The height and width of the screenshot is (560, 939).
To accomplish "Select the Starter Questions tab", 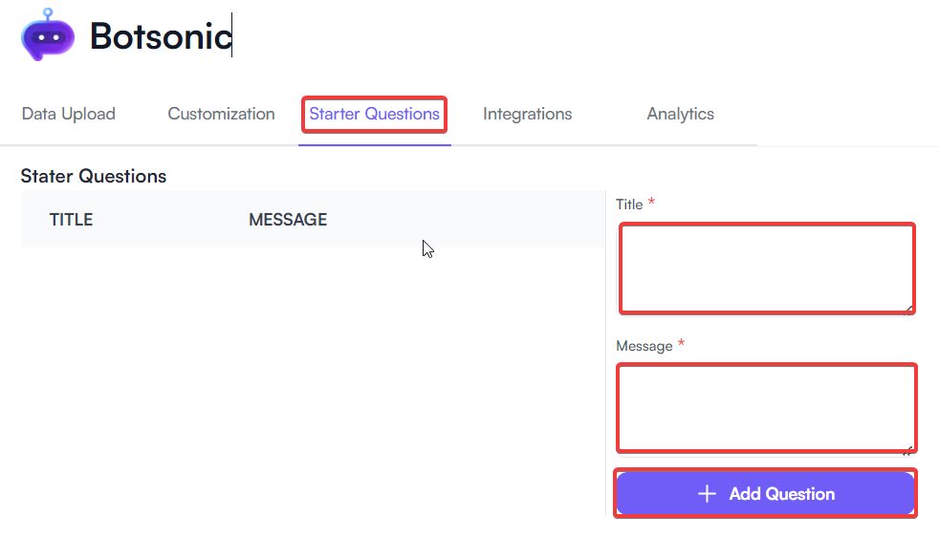I will pyautogui.click(x=374, y=113).
